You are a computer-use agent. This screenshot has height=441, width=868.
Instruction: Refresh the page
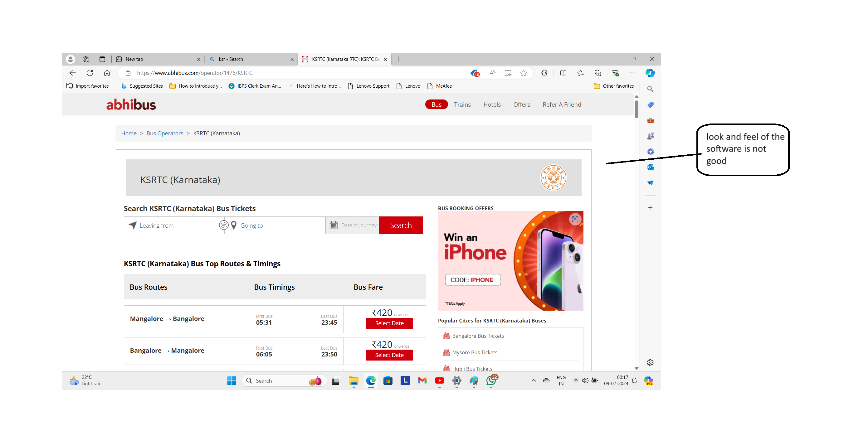tap(90, 73)
